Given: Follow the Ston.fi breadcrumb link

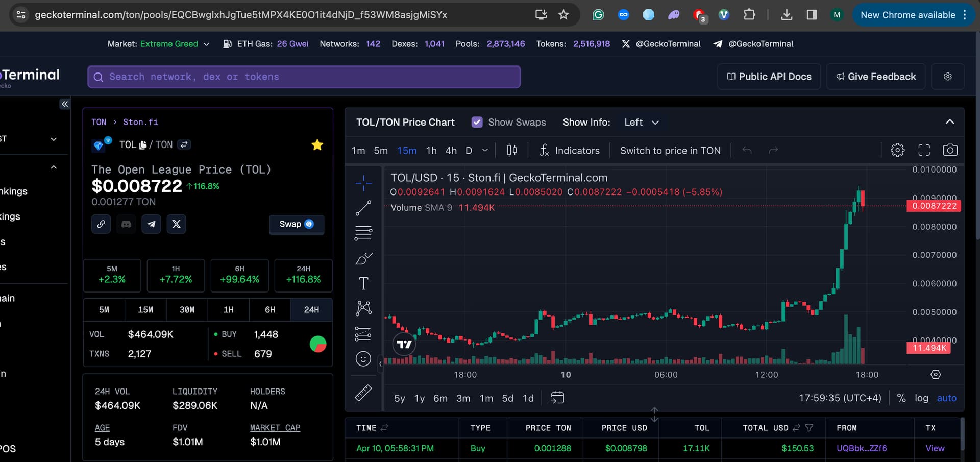Looking at the screenshot, I should click(x=140, y=122).
